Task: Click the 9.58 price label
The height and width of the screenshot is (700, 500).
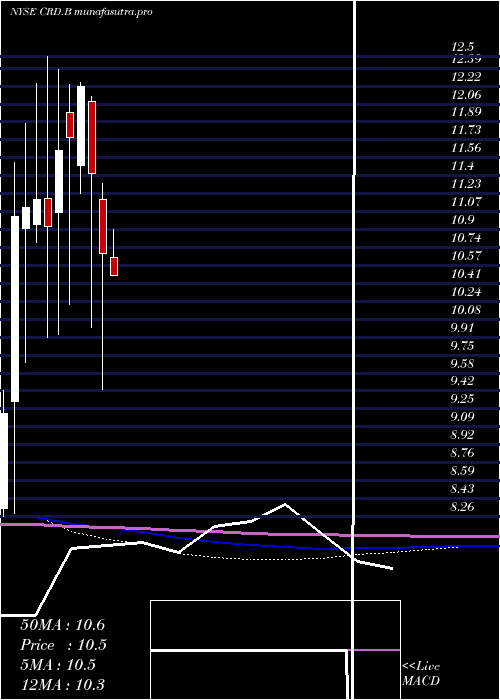Action: point(462,363)
